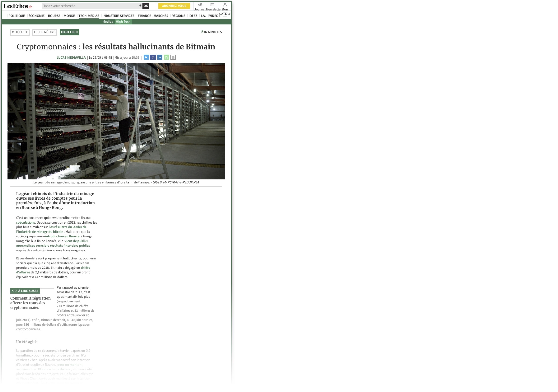The image size is (558, 392).
Task: Open 'Comment la régulation affecte' related article
Action: pyautogui.click(x=30, y=303)
